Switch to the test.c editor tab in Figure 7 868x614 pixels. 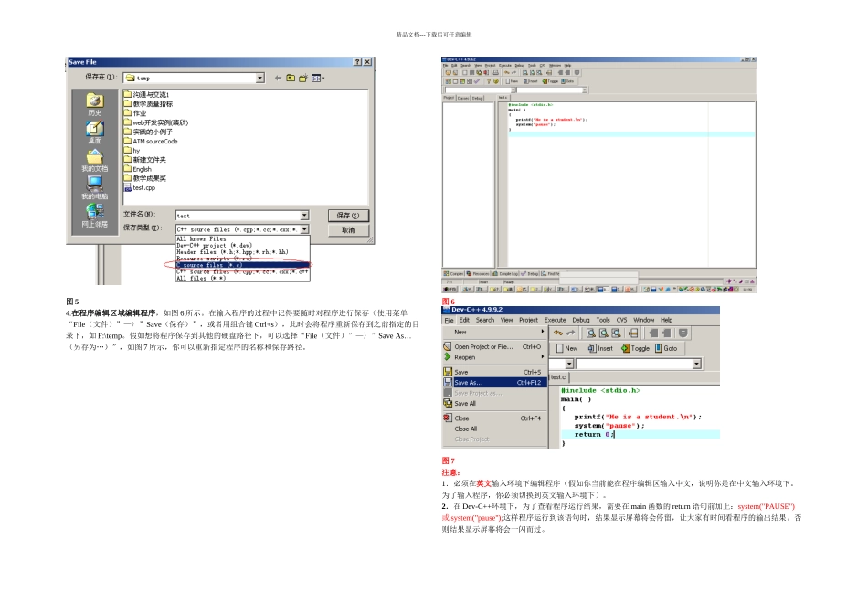point(558,377)
